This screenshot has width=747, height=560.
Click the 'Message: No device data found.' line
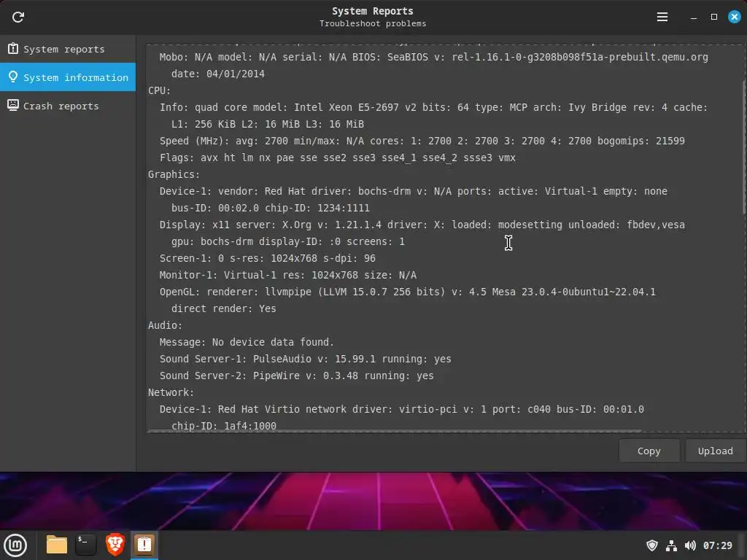[247, 342]
